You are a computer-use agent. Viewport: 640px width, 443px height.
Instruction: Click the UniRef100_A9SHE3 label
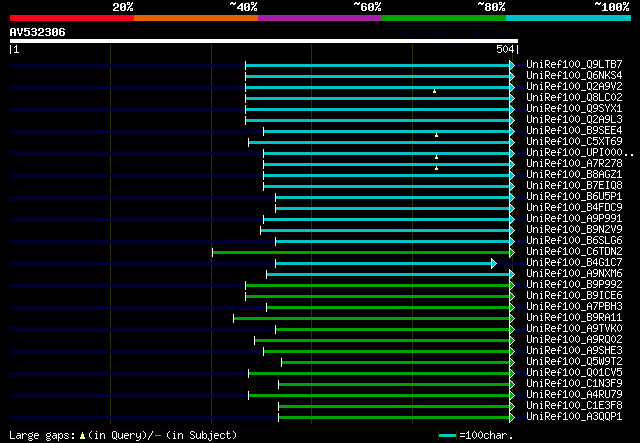click(x=574, y=351)
